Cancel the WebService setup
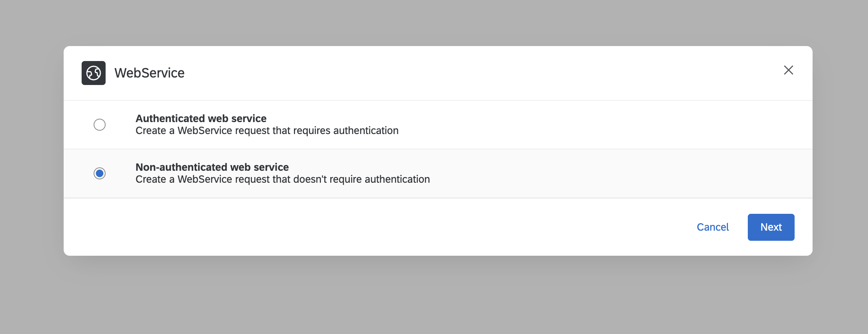The image size is (868, 334). [713, 227]
